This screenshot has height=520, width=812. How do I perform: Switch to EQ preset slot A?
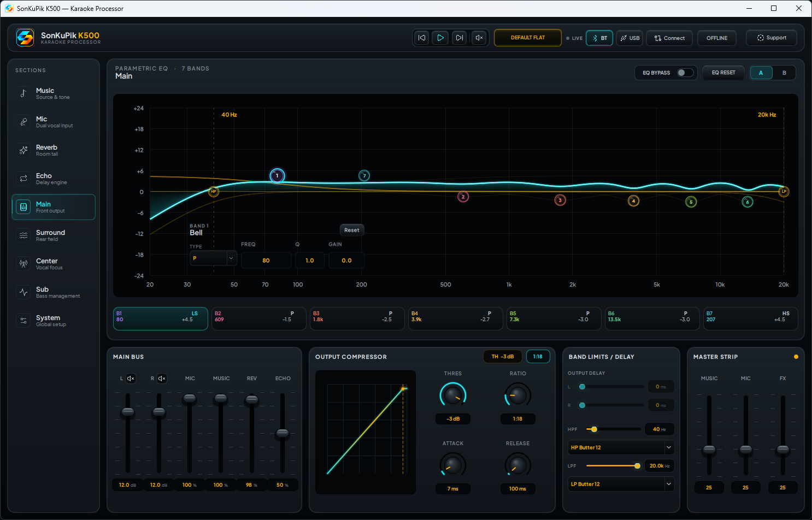coord(761,73)
